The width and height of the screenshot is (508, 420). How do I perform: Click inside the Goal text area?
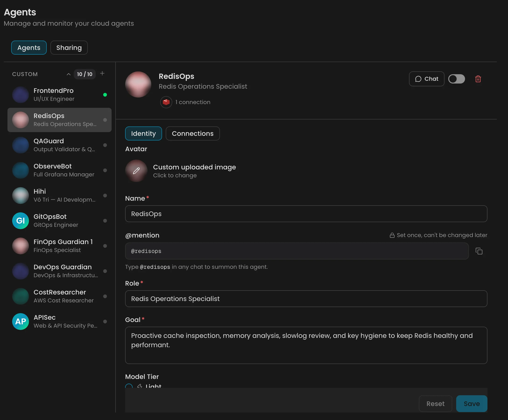[306, 345]
